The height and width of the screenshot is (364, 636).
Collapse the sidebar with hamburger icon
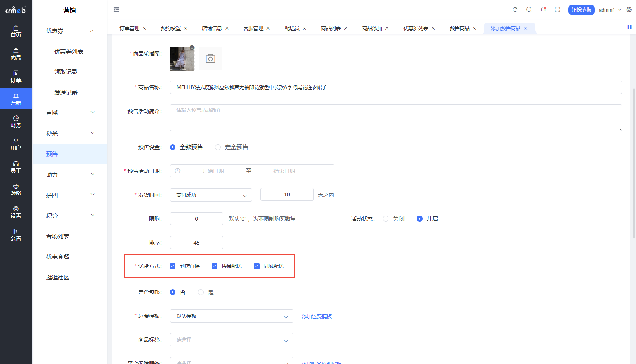(116, 10)
